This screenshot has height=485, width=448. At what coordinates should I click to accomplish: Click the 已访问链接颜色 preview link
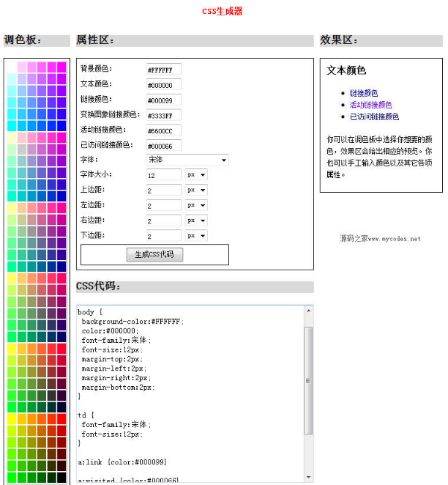coord(374,116)
